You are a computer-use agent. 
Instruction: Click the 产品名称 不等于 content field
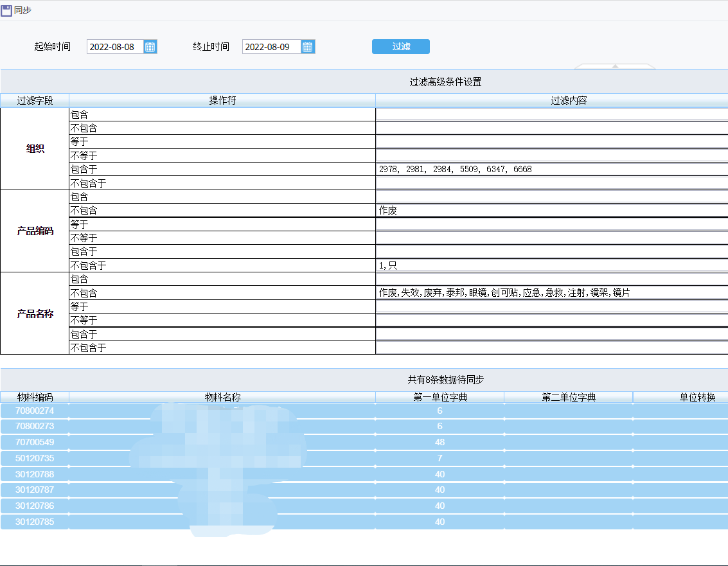pos(552,320)
